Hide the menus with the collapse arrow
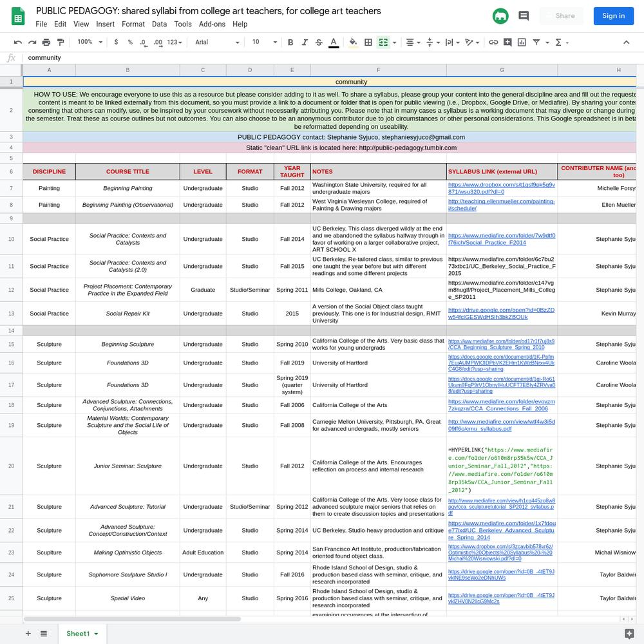 (x=627, y=43)
